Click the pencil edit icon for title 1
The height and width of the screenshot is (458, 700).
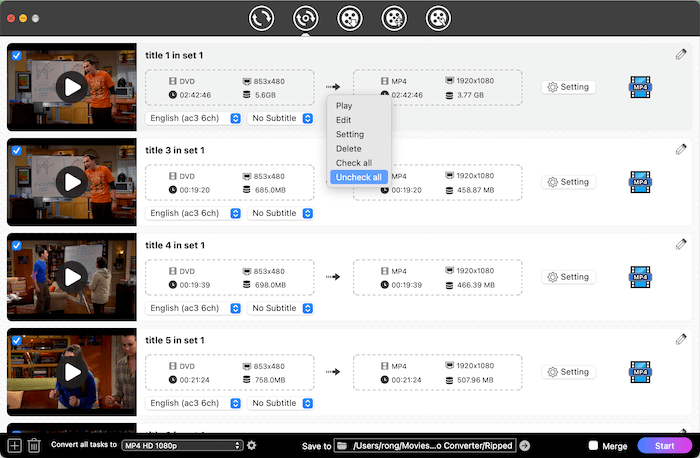(681, 54)
